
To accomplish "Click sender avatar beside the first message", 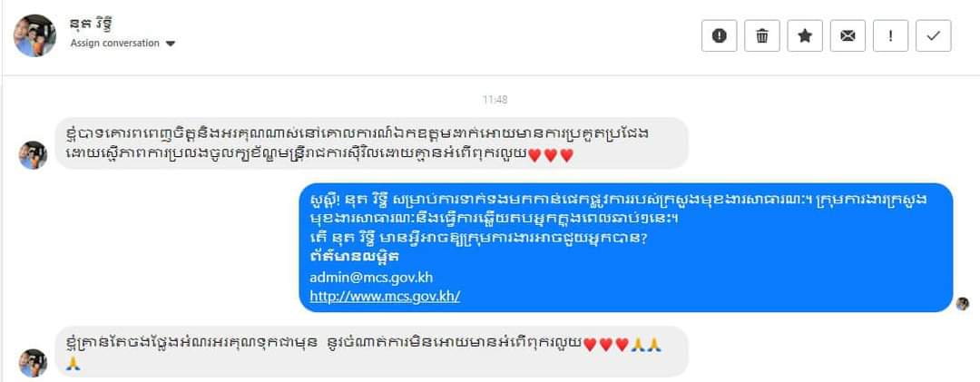I will pyautogui.click(x=34, y=155).
